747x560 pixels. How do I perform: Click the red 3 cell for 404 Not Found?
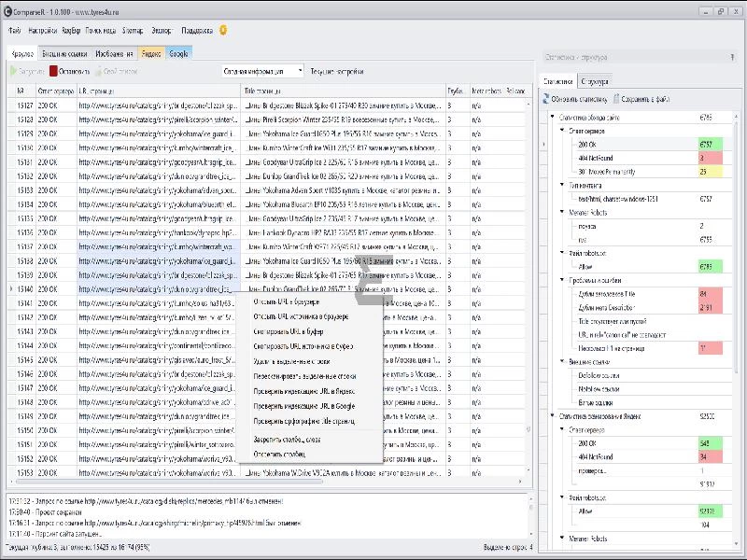coord(711,158)
